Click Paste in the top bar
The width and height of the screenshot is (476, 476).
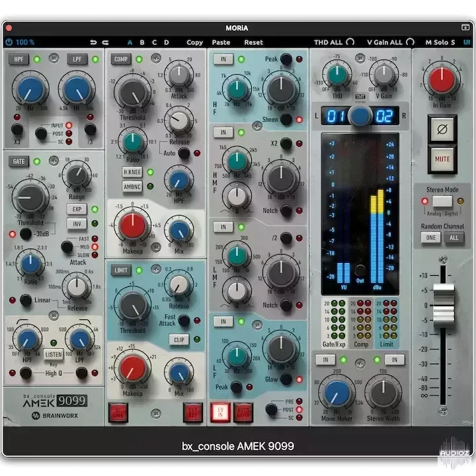click(221, 42)
